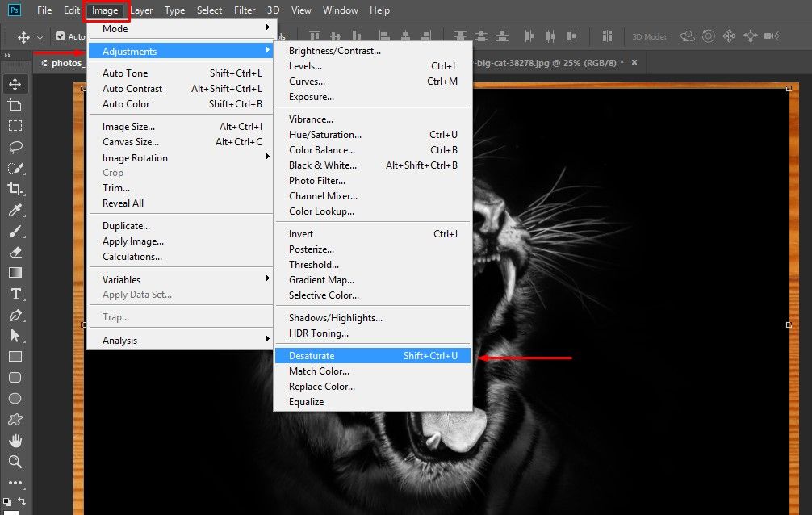Screen dimensions: 812x515
Task: Select the Path Selection arrow tool
Action: [x=15, y=336]
